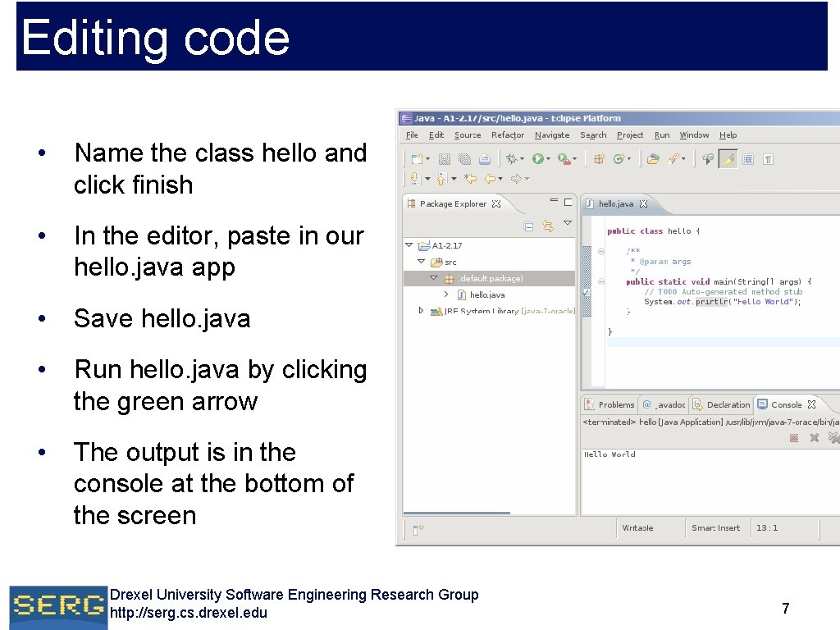Open the External Tools dropdown arrow
Image resolution: width=840 pixels, height=630 pixels.
pos(574,159)
